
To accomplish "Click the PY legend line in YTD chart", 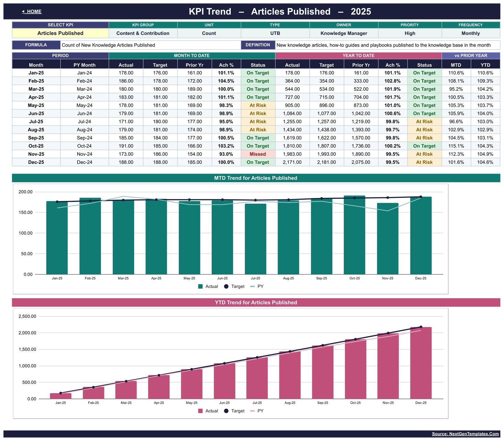I will [x=252, y=411].
